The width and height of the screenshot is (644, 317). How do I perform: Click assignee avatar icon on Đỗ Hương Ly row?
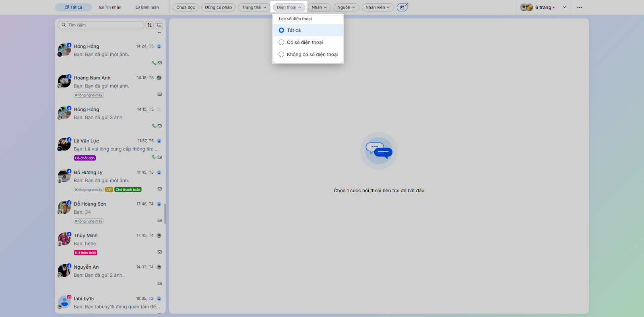coord(159,172)
